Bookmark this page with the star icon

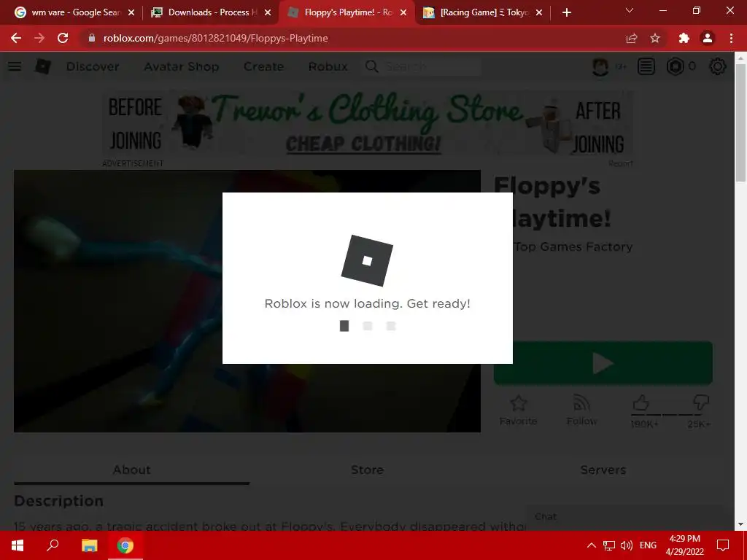(x=655, y=38)
